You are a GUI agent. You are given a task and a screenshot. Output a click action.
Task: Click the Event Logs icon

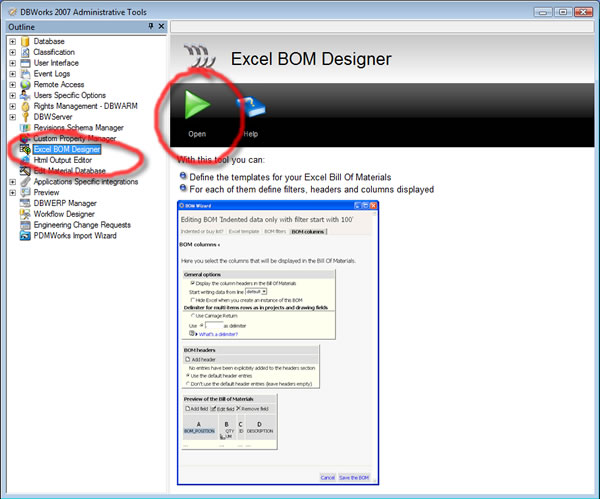pyautogui.click(x=25, y=74)
